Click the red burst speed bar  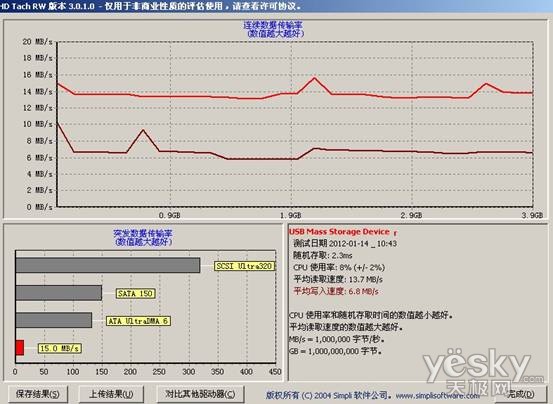coord(20,348)
